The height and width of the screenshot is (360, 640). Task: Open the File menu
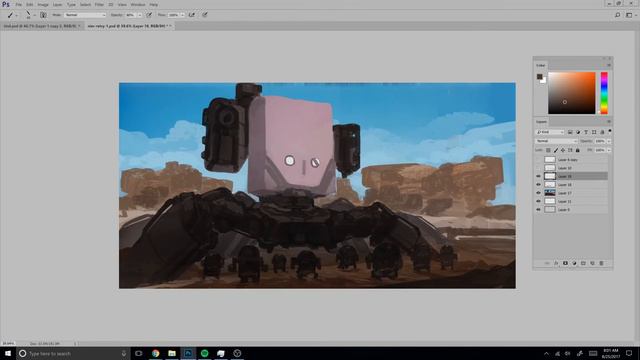18,4
